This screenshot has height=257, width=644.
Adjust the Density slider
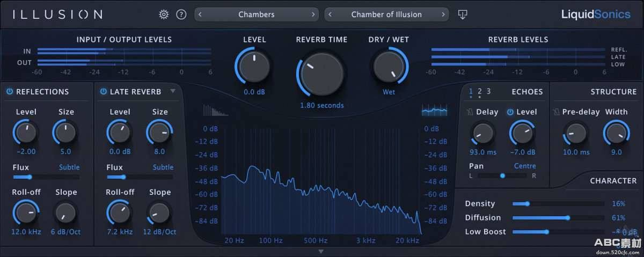click(x=558, y=204)
